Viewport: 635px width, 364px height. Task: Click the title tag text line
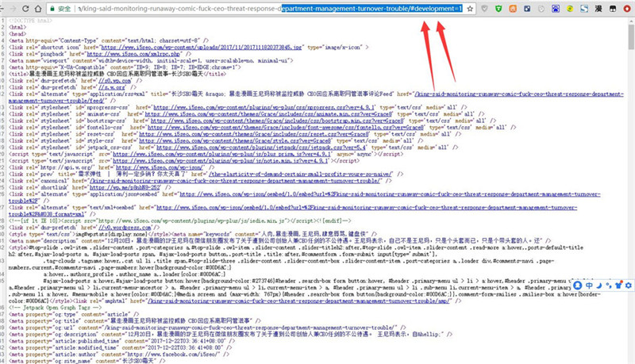click(117, 74)
